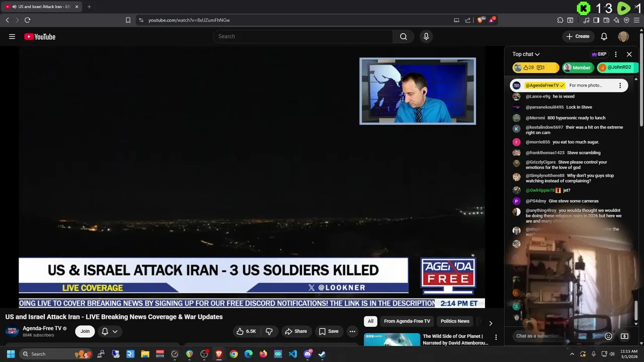Reload the YouTube page
The width and height of the screenshot is (644, 362).
(x=27, y=20)
